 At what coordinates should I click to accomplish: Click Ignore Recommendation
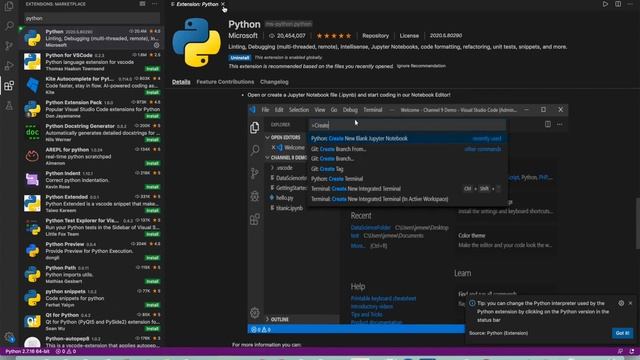tap(421, 66)
